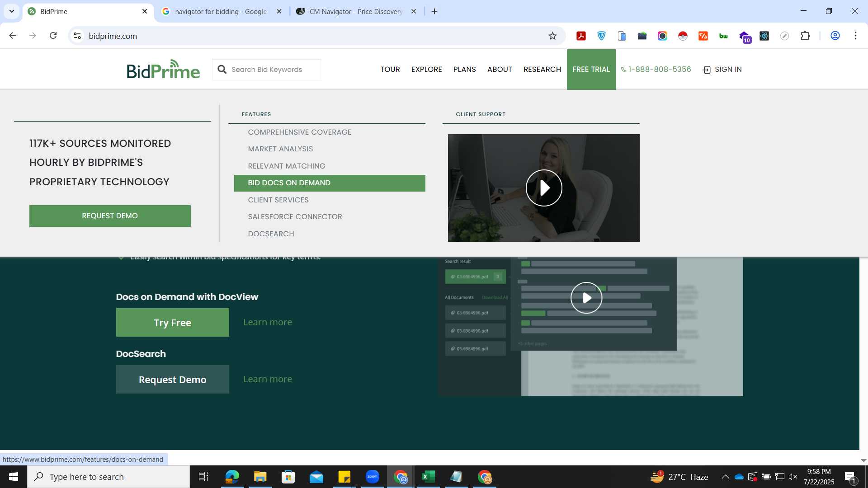Open the RESEARCH menu
Screen dimensions: 868x488
[542, 69]
